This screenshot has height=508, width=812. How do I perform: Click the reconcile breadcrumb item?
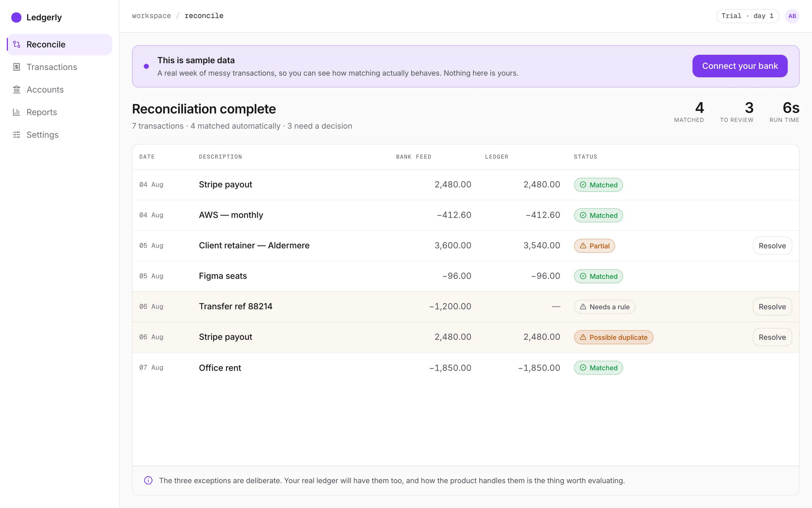click(204, 16)
